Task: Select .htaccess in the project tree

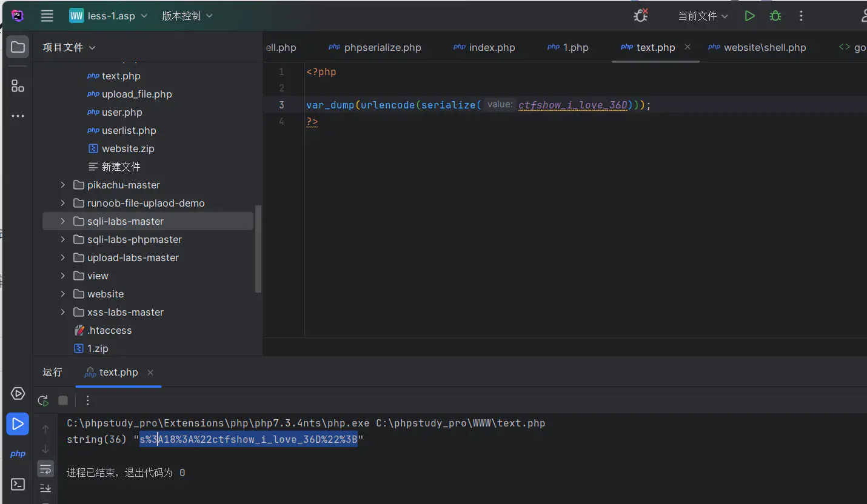Action: tap(102, 330)
